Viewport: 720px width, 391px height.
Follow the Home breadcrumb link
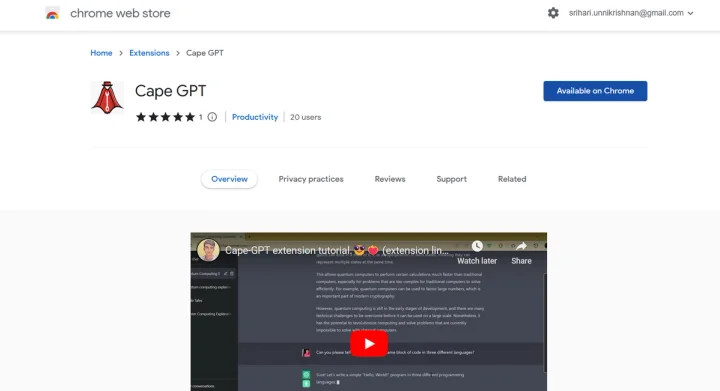[x=101, y=53]
